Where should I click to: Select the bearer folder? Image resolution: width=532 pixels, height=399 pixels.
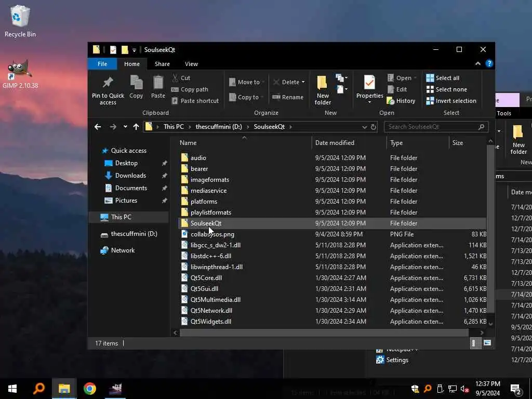point(199,169)
